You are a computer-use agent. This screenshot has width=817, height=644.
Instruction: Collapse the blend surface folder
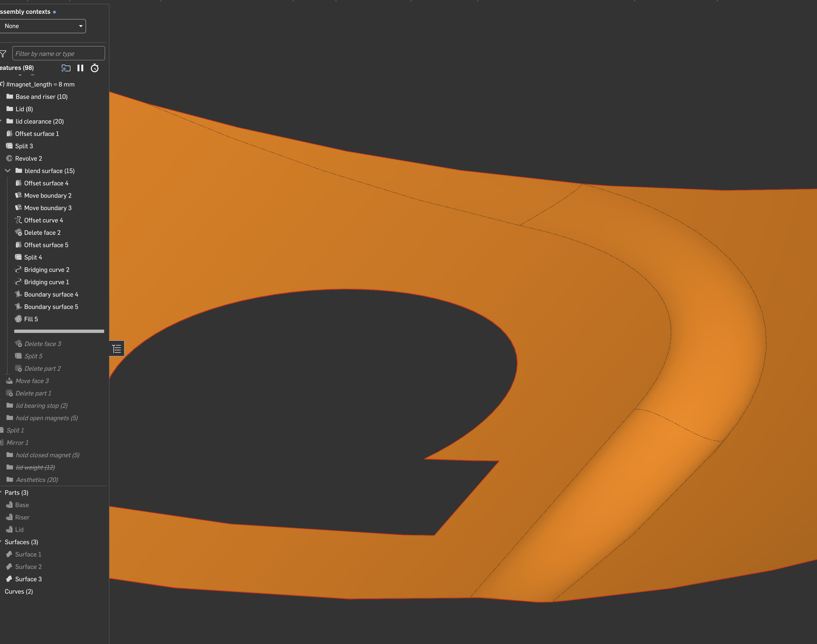coord(8,171)
